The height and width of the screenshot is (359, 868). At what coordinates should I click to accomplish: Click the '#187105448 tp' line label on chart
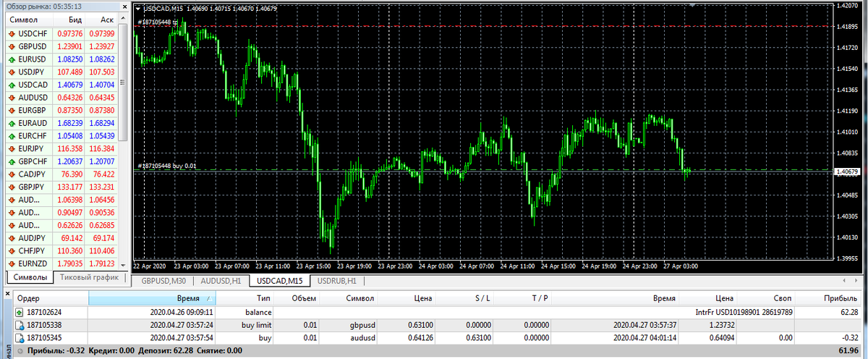[x=157, y=22]
